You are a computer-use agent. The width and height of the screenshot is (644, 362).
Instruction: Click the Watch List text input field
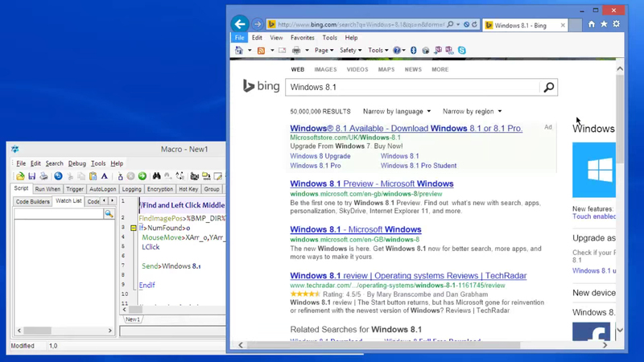click(x=59, y=214)
